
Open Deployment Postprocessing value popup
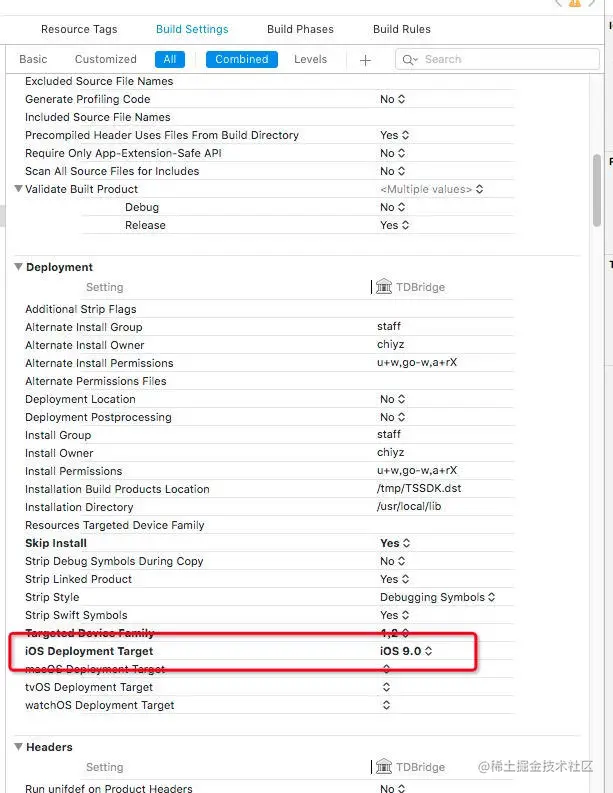point(393,417)
